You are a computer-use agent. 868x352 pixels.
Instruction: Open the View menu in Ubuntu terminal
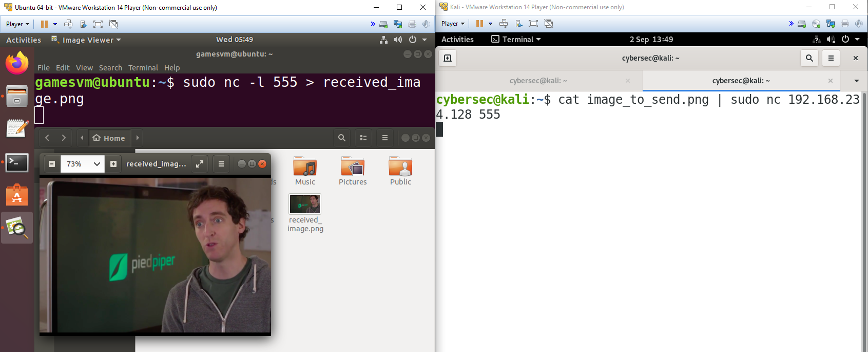(84, 68)
